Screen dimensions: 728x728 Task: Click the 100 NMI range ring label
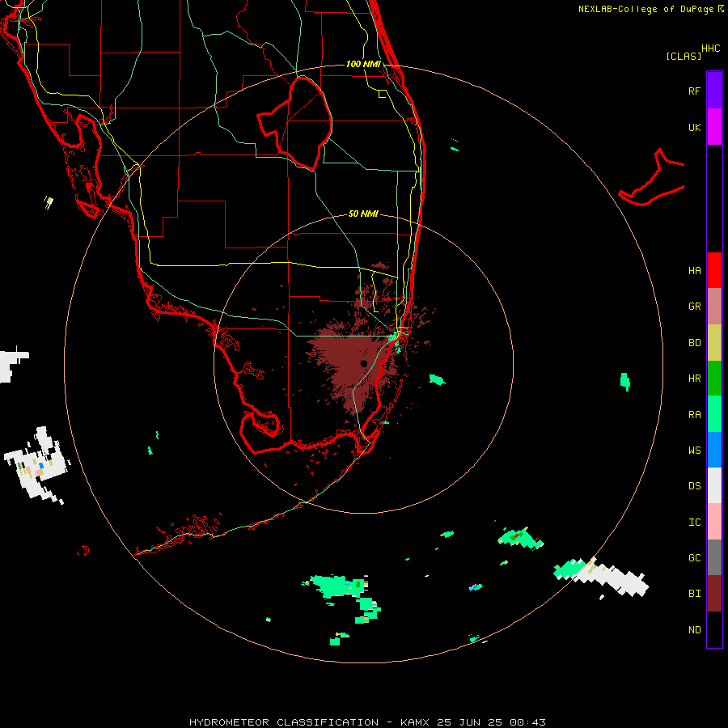pyautogui.click(x=363, y=64)
